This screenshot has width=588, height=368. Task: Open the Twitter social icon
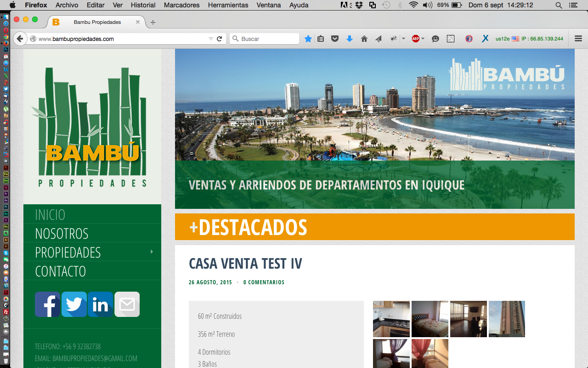[x=74, y=304]
